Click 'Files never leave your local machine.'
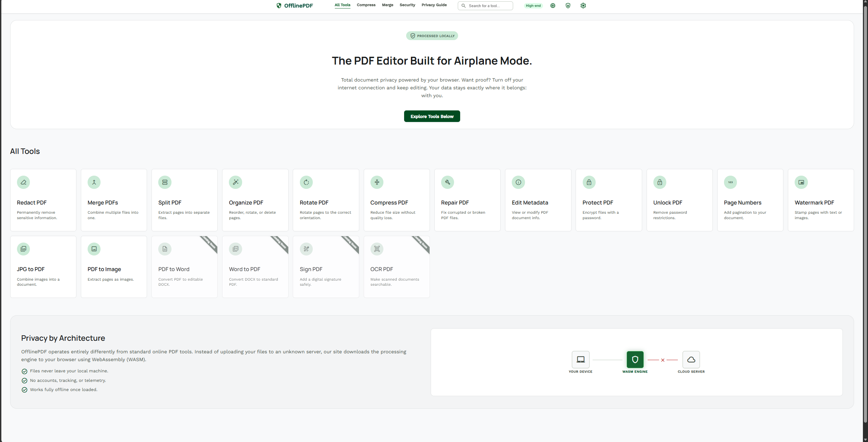This screenshot has width=868, height=442. click(69, 371)
